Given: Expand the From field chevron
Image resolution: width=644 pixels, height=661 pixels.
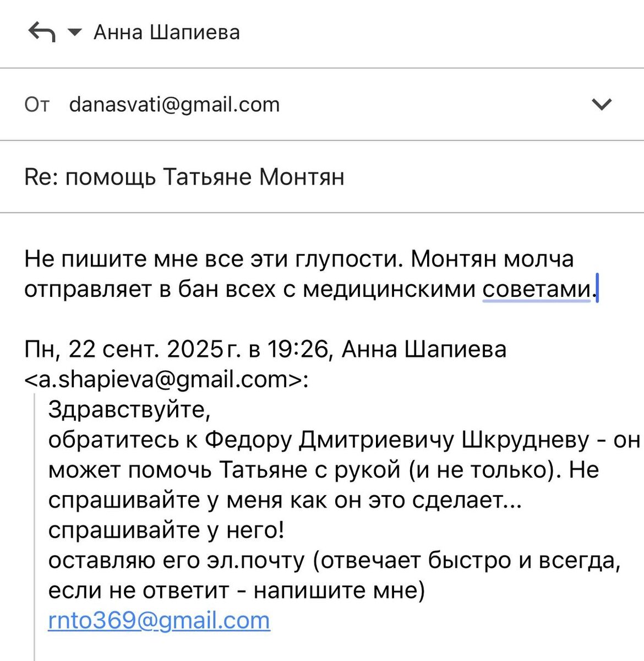Looking at the screenshot, I should [x=601, y=104].
